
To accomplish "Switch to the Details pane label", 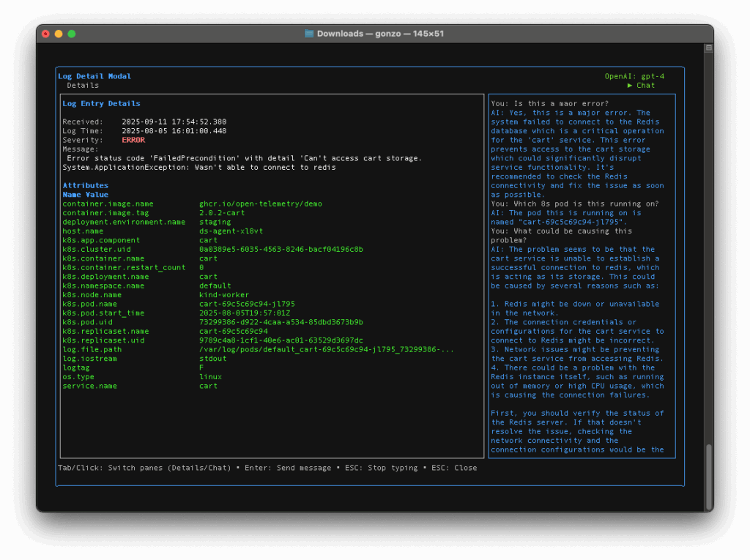I will coord(83,86).
